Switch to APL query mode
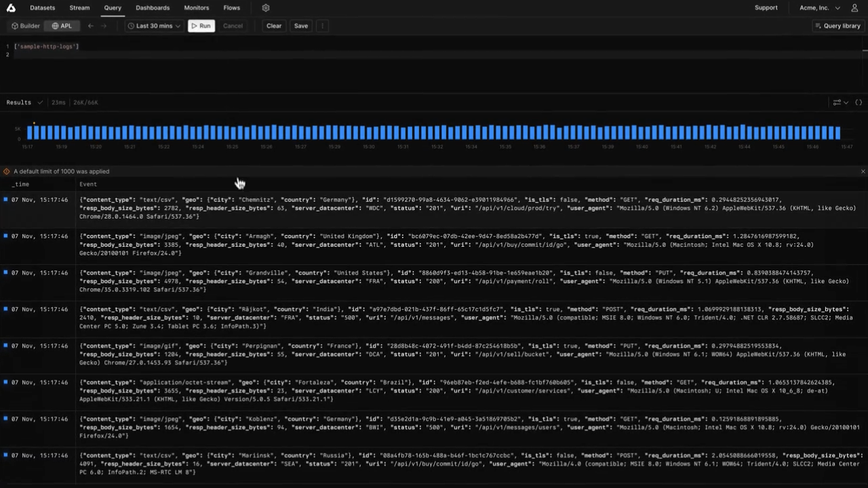 [63, 26]
